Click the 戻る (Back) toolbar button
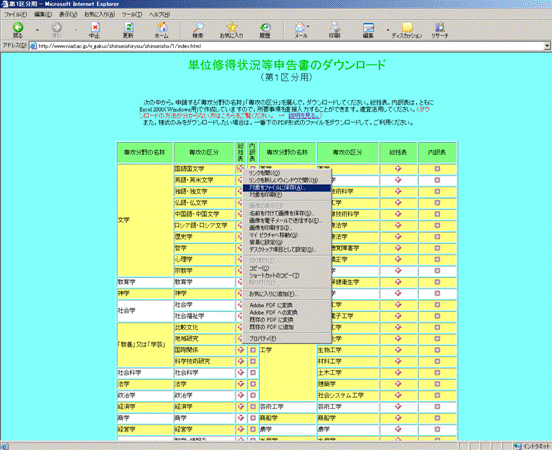This screenshot has height=450, width=552. tap(18, 30)
